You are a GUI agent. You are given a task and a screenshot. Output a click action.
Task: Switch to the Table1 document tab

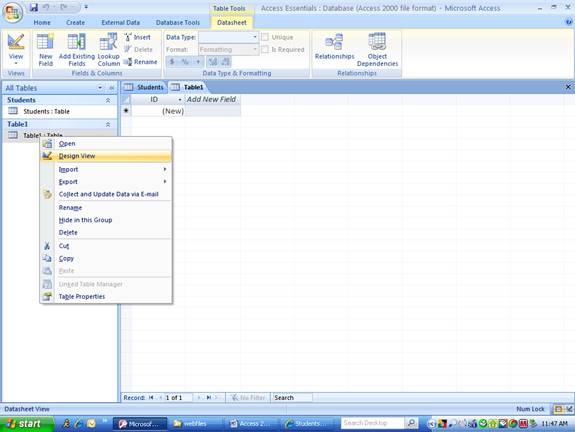(x=188, y=87)
